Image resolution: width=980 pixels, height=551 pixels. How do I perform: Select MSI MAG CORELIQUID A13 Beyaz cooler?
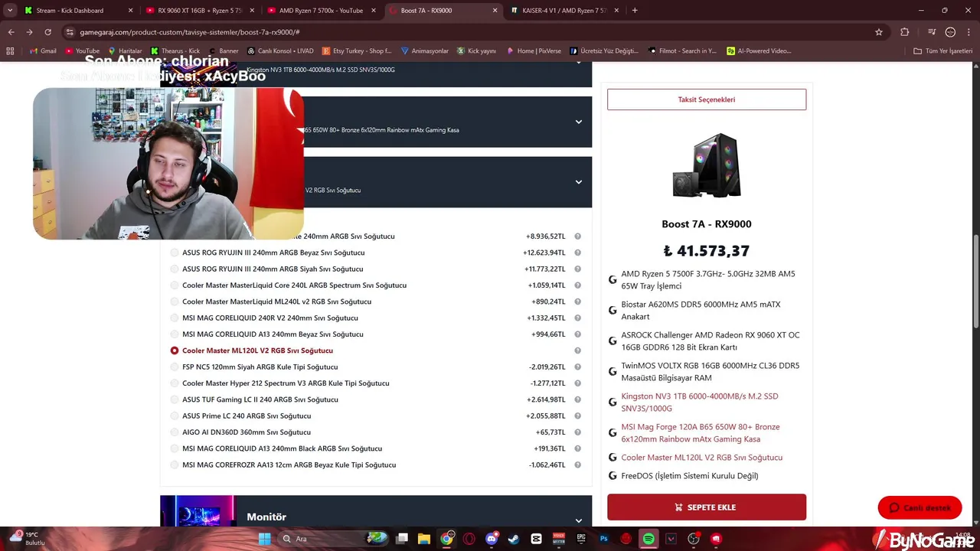click(175, 334)
